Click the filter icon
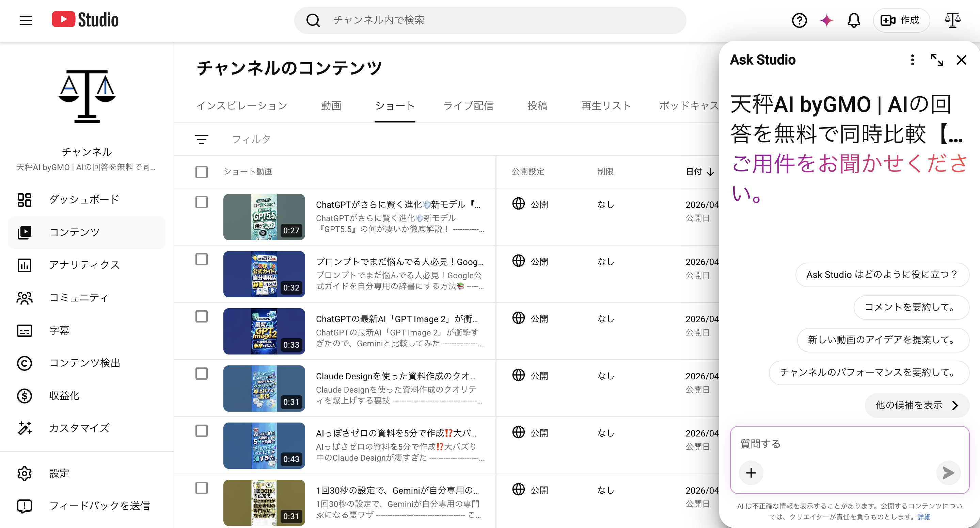 201,139
